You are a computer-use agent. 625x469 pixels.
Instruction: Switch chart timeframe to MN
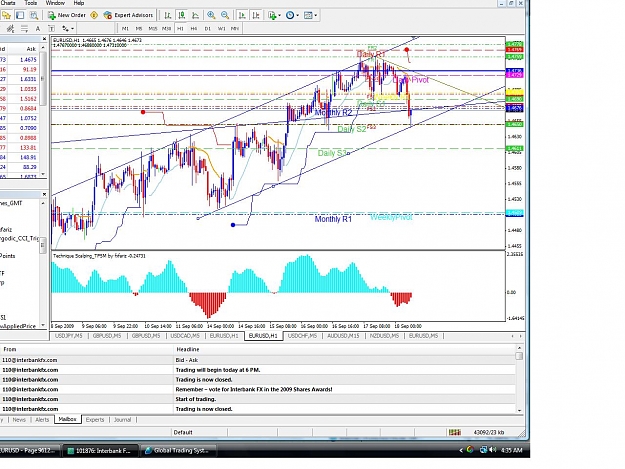[235, 28]
